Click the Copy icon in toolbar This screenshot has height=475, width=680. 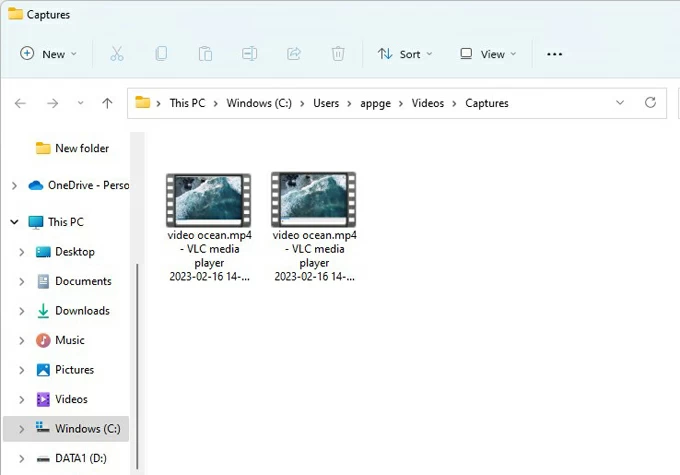click(x=161, y=54)
